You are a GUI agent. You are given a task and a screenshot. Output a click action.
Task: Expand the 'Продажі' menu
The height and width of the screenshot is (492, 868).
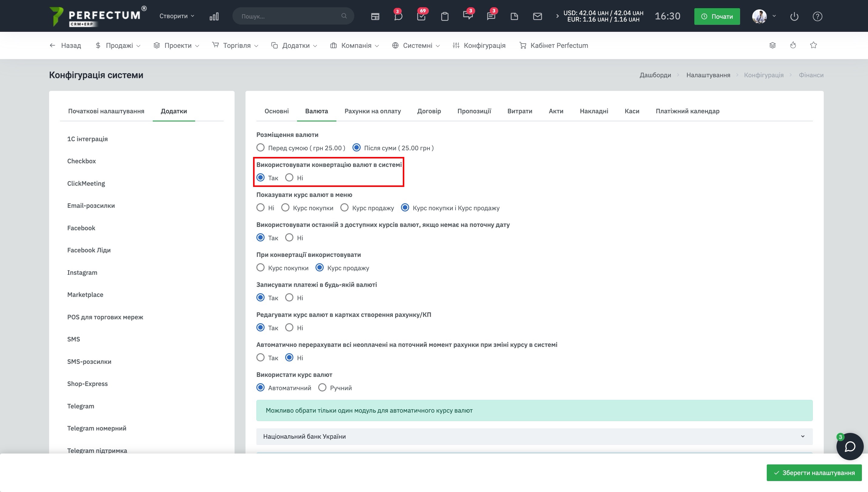(118, 45)
